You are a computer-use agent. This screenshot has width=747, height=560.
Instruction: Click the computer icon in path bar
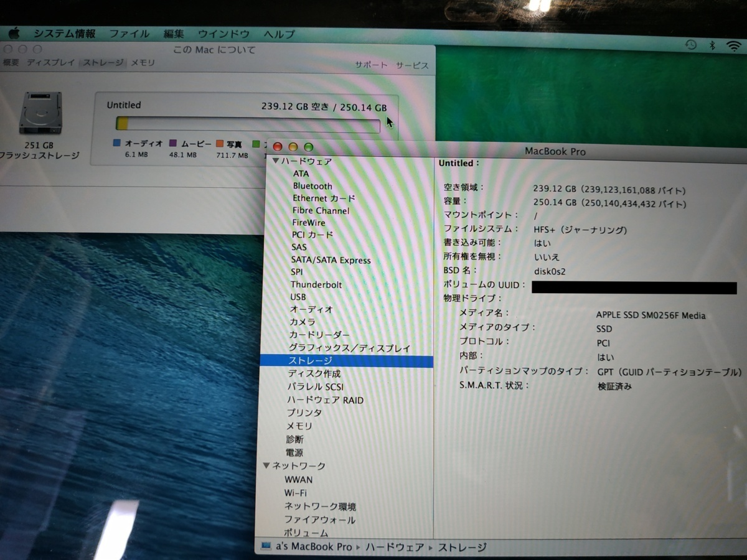pyautogui.click(x=266, y=547)
